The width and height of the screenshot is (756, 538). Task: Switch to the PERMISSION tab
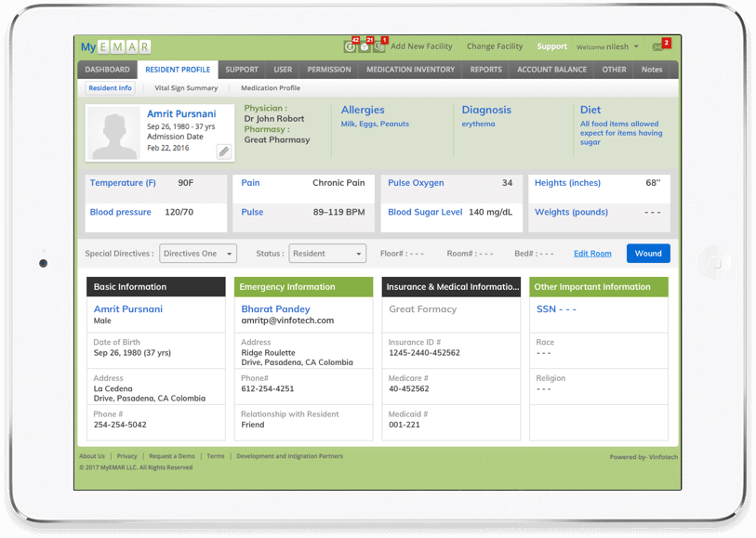(329, 70)
